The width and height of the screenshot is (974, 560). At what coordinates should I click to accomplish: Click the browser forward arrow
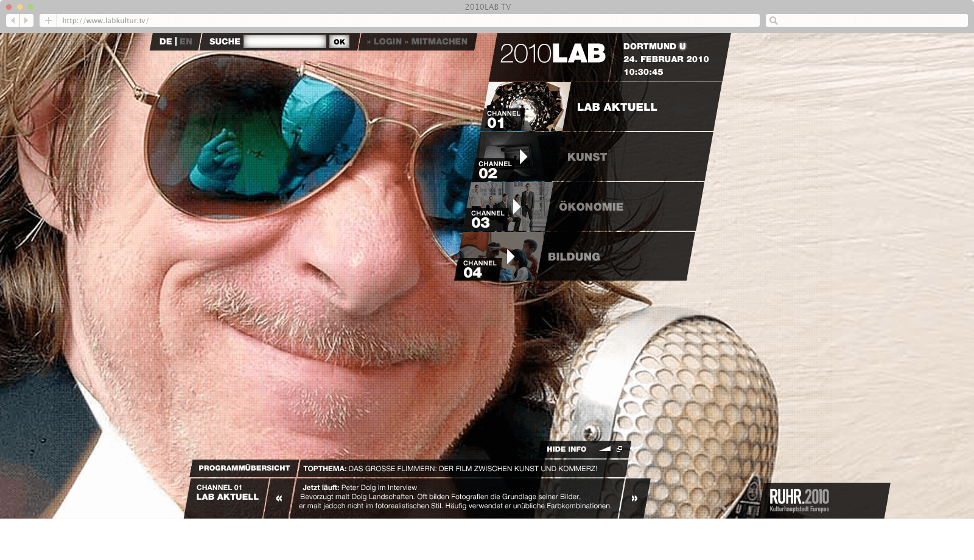26,20
